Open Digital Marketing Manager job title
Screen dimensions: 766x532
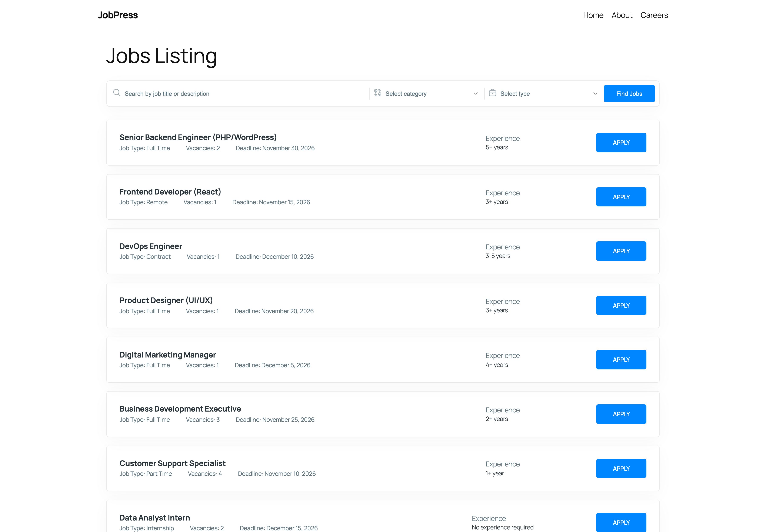pos(168,355)
